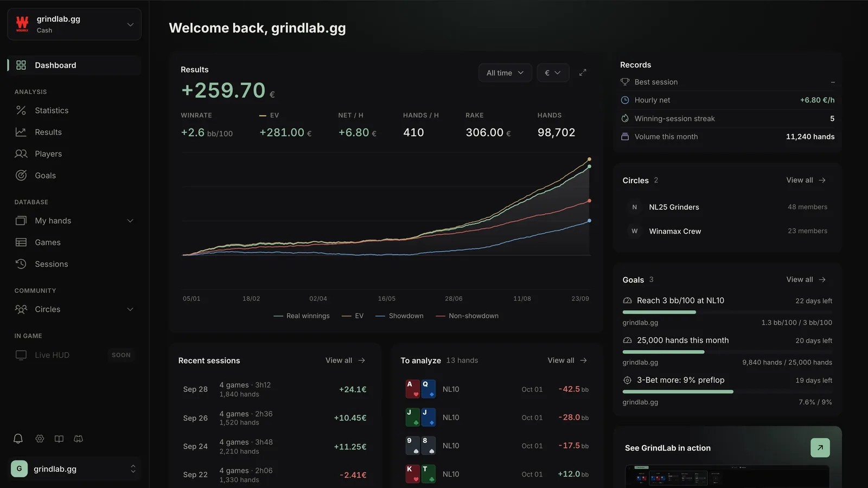The image size is (868, 488).
Task: Expand the Results chart to fullscreen
Action: 583,73
